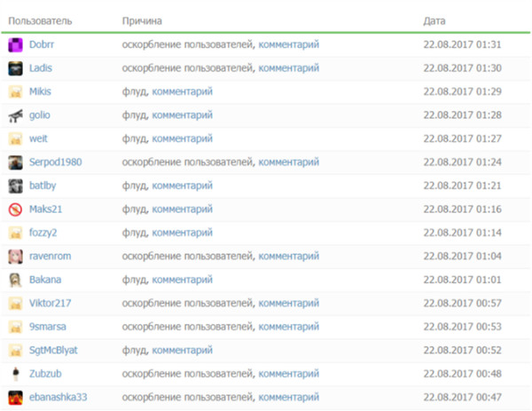Image resolution: width=532 pixels, height=411 pixels.
Task: Click the Причина column header
Action: (x=142, y=20)
